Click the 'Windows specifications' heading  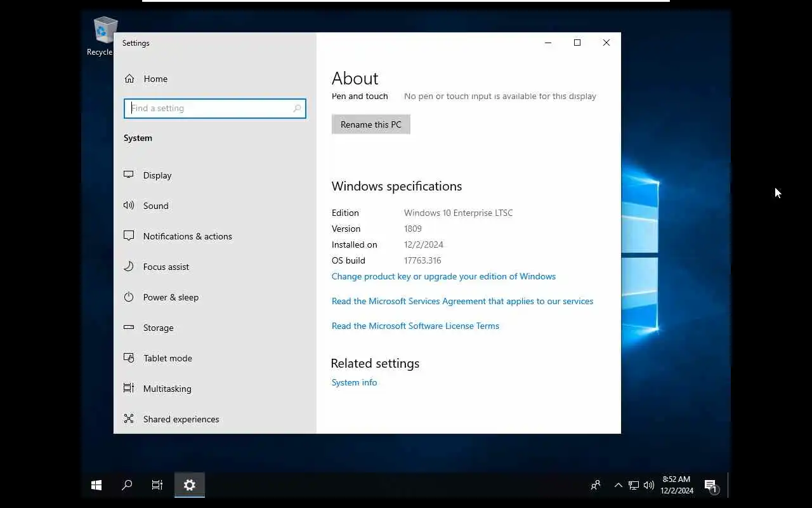pyautogui.click(x=396, y=186)
